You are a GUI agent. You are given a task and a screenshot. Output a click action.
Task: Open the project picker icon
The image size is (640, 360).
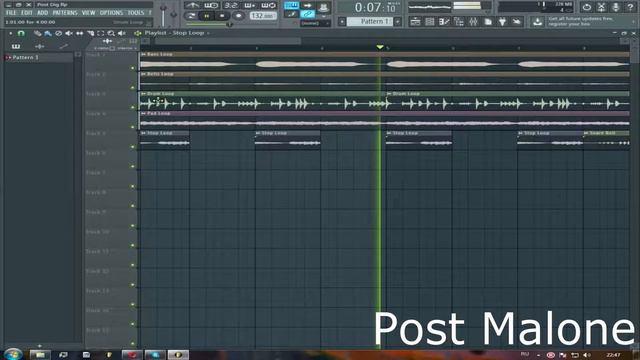pyautogui.click(x=488, y=22)
